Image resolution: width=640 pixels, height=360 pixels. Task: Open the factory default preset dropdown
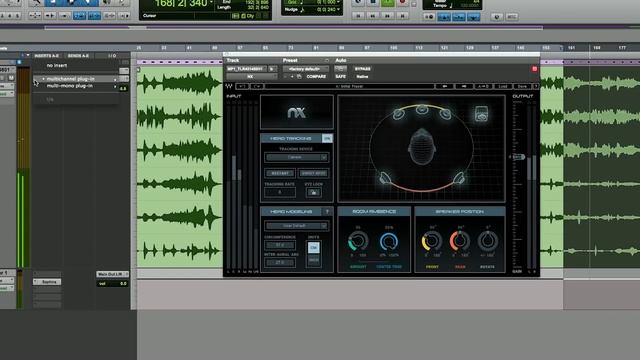pyautogui.click(x=306, y=69)
